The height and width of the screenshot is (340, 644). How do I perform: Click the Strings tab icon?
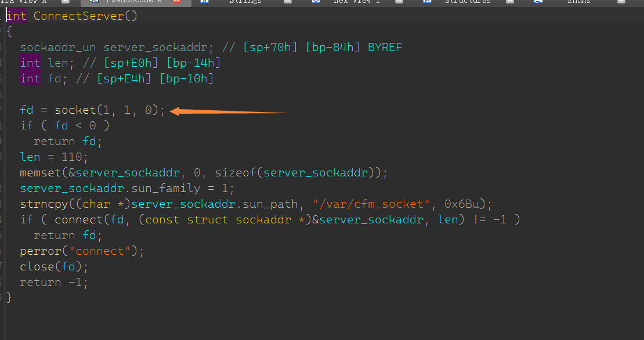(x=205, y=2)
